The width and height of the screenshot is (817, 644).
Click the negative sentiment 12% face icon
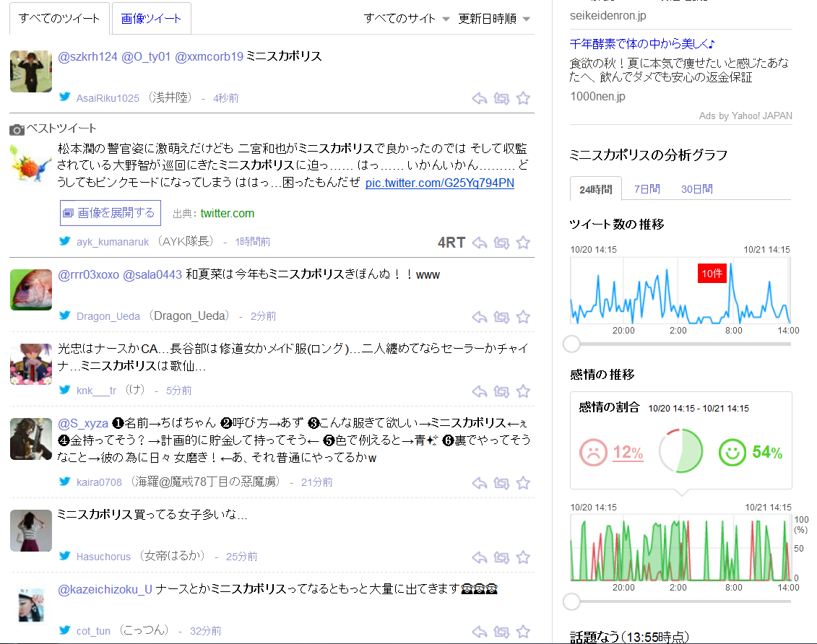593,453
